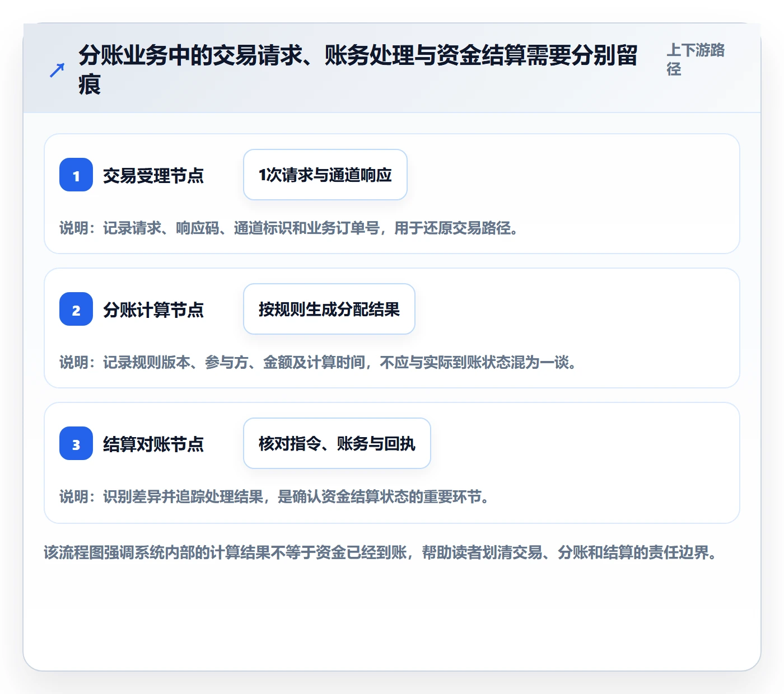Select the 1次请求与通道响应 pill
The width and height of the screenshot is (784, 694).
point(325,175)
